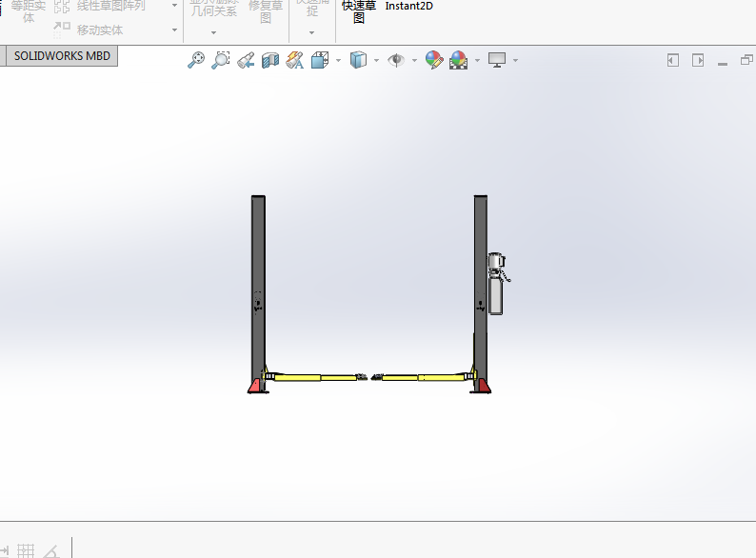Click the Zoom to Fit magnifier icon
756x558 pixels.
coord(196,60)
